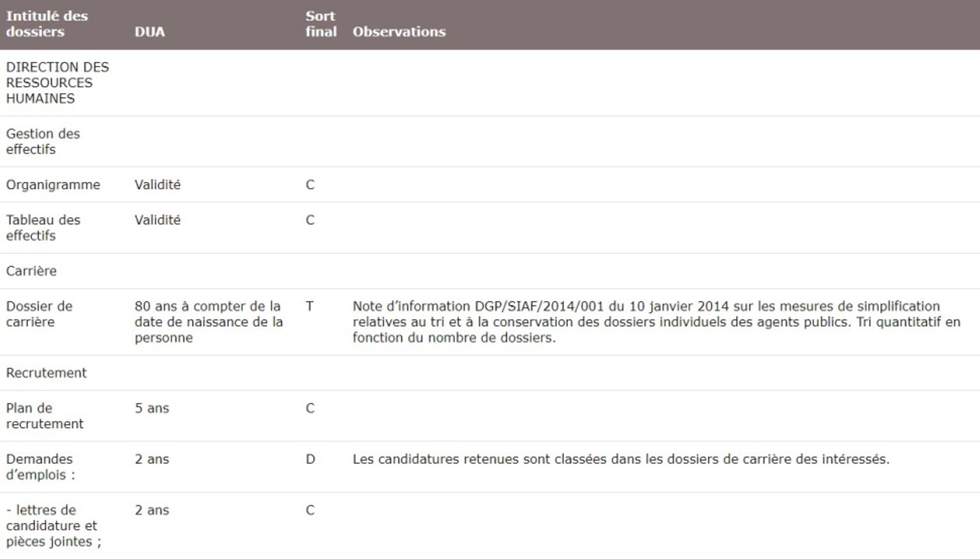Click the 'Dossier de carrière' row label
The height and width of the screenshot is (559, 980).
(x=39, y=314)
